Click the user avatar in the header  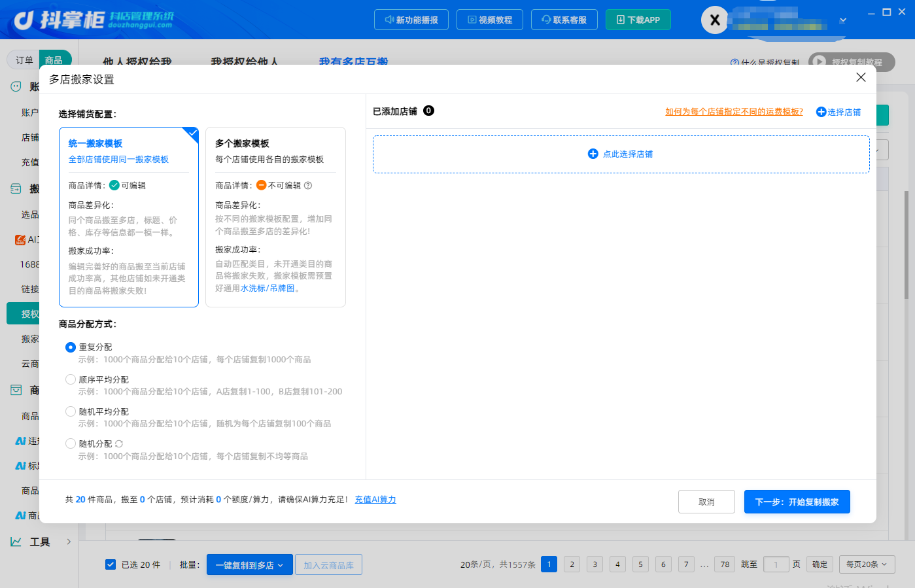coord(715,20)
